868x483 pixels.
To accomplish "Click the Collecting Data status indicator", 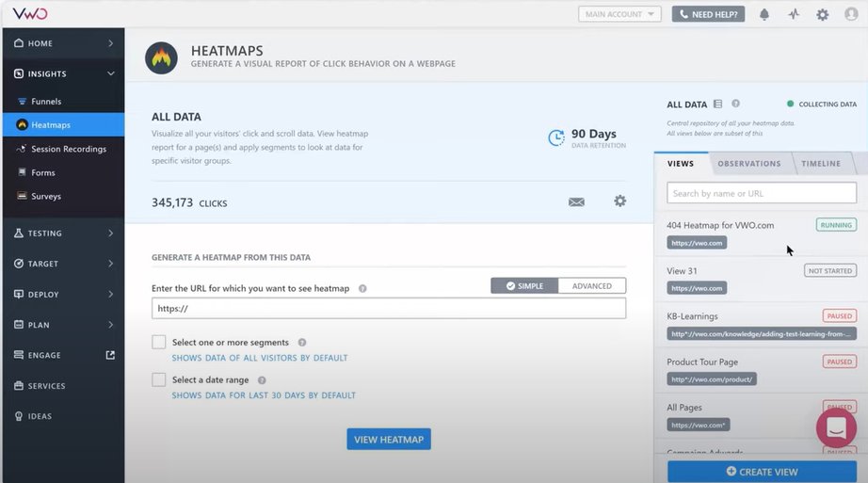I will click(x=822, y=105).
